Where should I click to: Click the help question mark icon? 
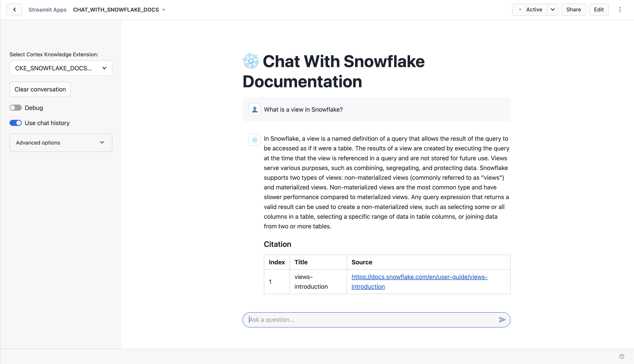point(622,356)
